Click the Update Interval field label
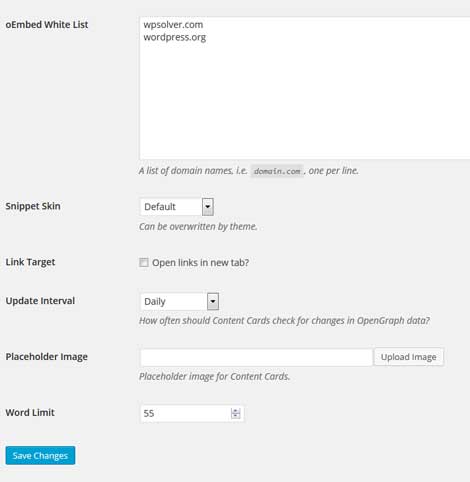The height and width of the screenshot is (482, 470). click(x=40, y=301)
